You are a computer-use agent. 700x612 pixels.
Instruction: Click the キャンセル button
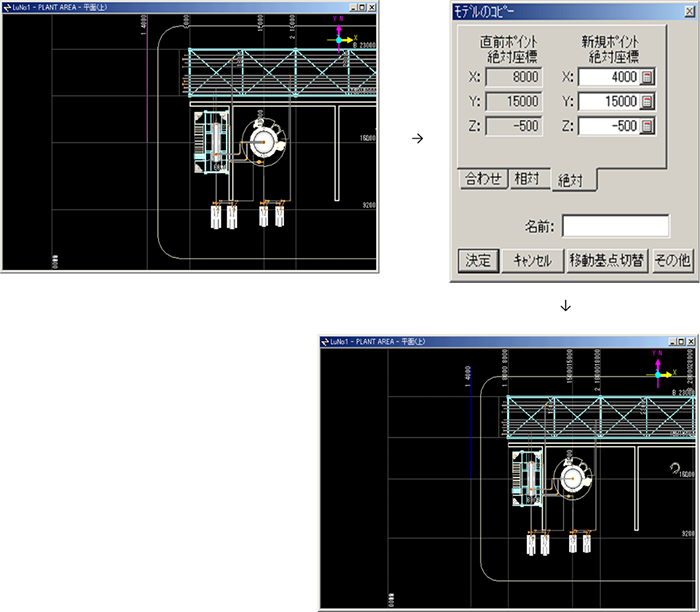coord(531,261)
